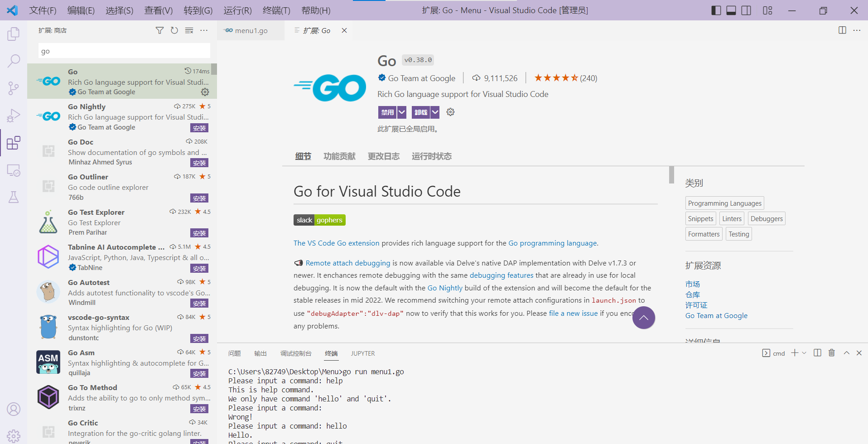Image resolution: width=868 pixels, height=444 pixels.
Task: Click the extensions search input field
Action: pos(124,51)
